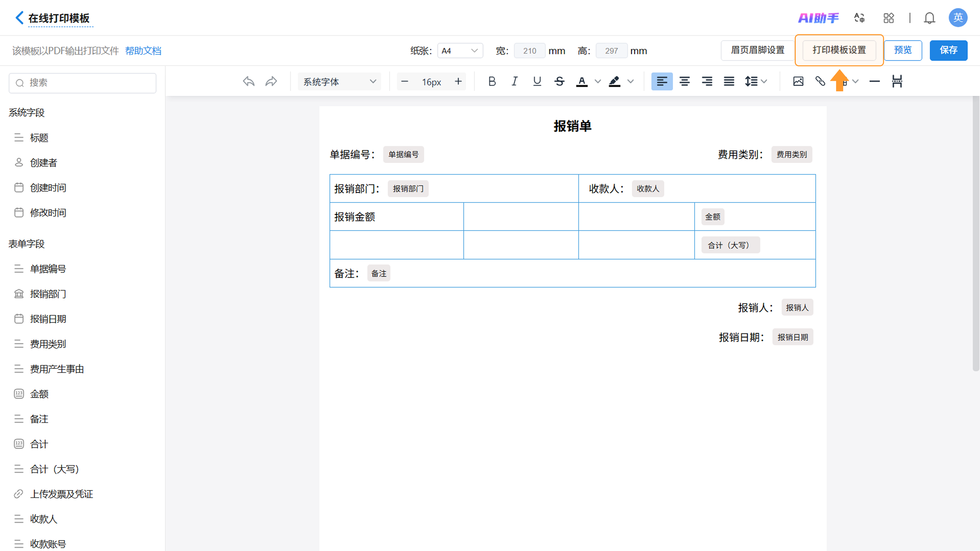Open the 帮助文档 link
Screen dimensions: 980x551
(x=143, y=51)
